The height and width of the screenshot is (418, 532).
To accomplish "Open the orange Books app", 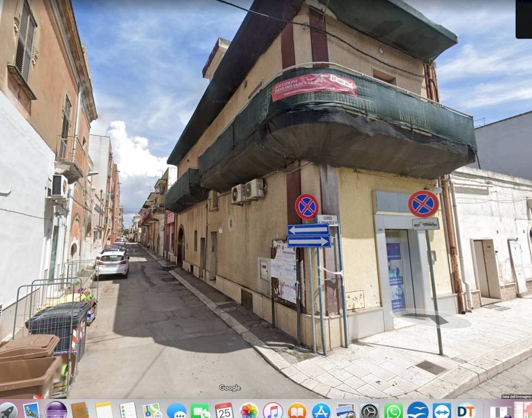I will click(x=297, y=410).
